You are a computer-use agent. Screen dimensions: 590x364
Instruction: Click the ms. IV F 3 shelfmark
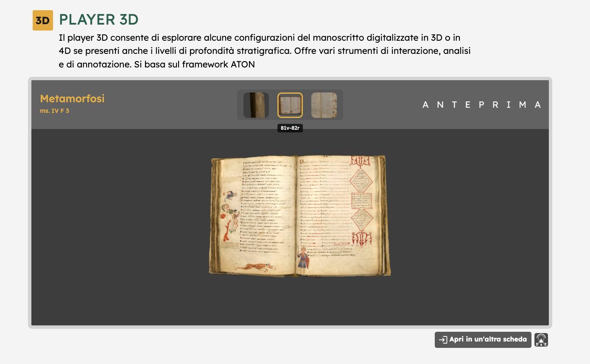pos(54,111)
